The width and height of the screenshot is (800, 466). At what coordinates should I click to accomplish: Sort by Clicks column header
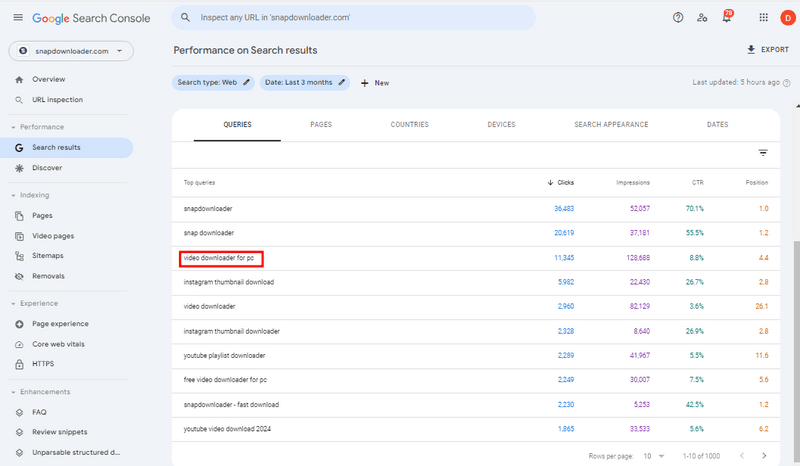click(561, 182)
